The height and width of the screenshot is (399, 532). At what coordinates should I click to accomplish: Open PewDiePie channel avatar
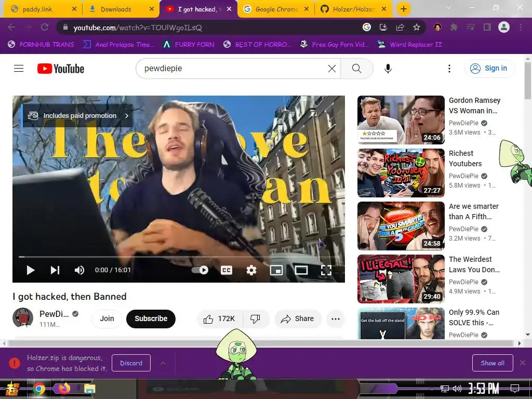(x=23, y=318)
